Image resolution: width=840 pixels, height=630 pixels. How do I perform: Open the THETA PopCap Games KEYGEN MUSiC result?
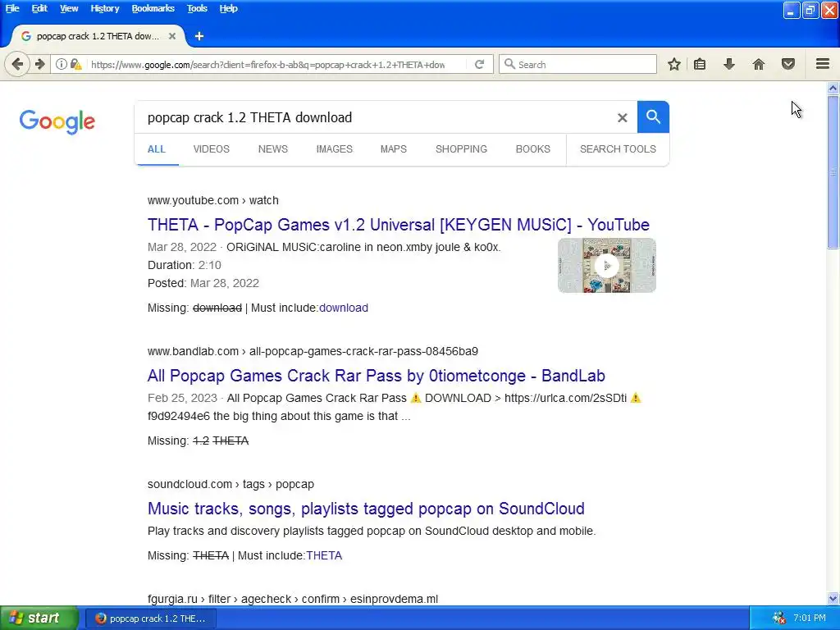coord(398,225)
